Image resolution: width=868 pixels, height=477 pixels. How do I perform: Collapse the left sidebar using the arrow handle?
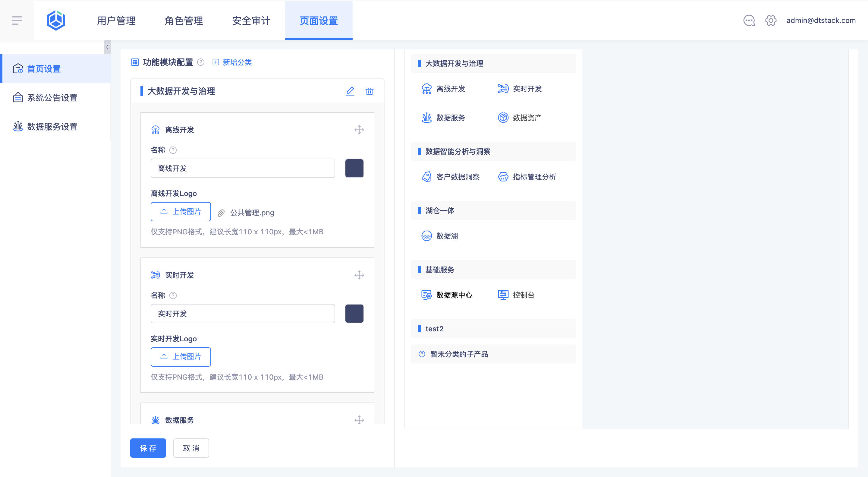(107, 47)
